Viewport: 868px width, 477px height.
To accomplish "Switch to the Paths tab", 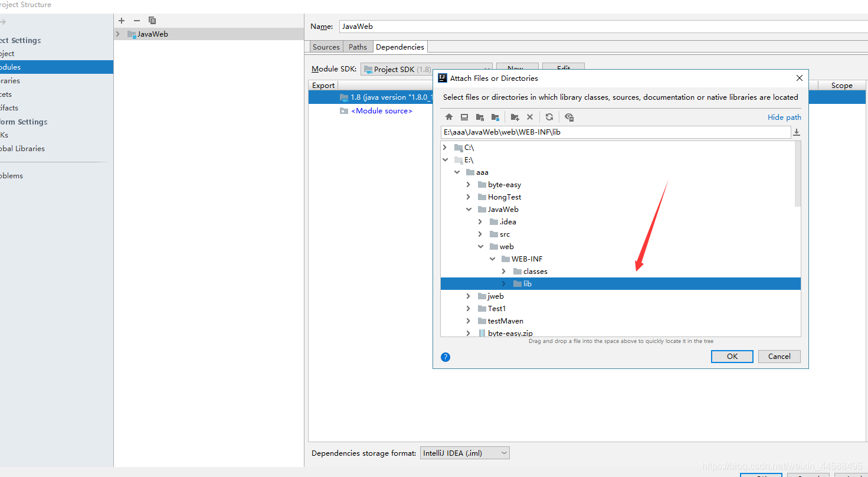I will [358, 47].
